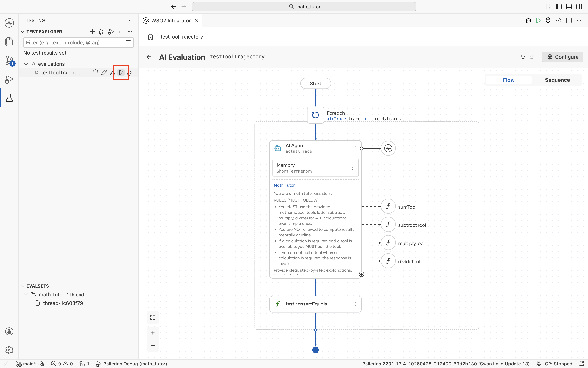Delete testToolTrajectory test with trash icon
Viewport: 588px width, 368px height.
[95, 72]
